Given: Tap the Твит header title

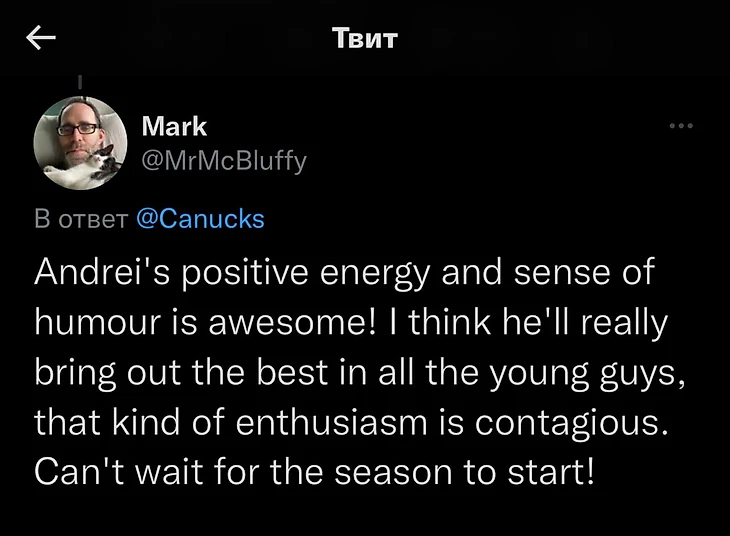Looking at the screenshot, I should point(364,39).
